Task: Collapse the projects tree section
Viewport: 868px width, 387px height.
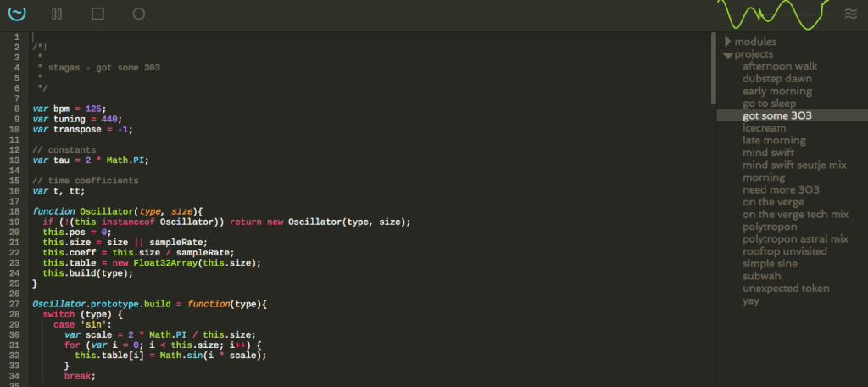Action: (728, 54)
